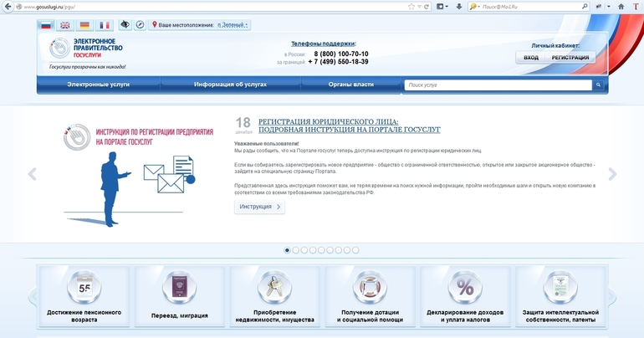
Task: Select the seventh slide indicator dot
Action: pos(339,250)
